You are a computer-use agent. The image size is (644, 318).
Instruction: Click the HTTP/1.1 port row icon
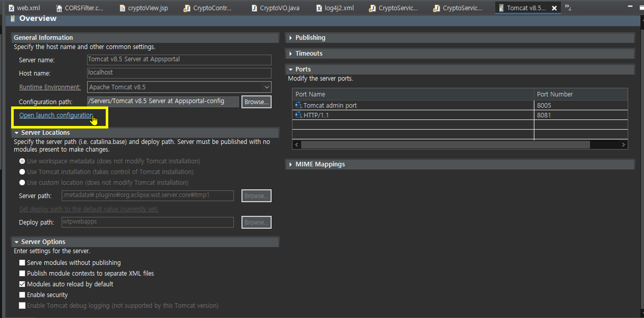point(298,115)
